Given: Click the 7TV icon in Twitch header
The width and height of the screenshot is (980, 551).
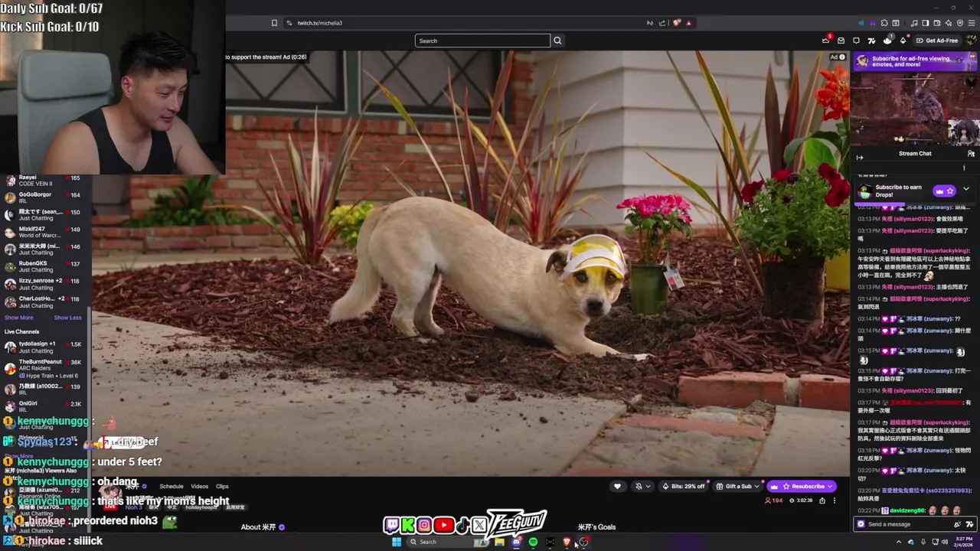Looking at the screenshot, I should pos(871,41).
